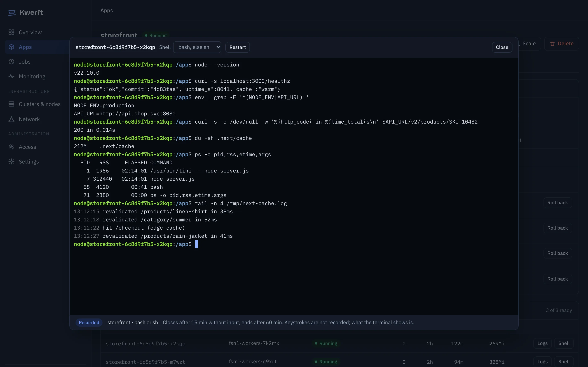Select the Apps cube icon
The image size is (588, 367).
point(11,47)
